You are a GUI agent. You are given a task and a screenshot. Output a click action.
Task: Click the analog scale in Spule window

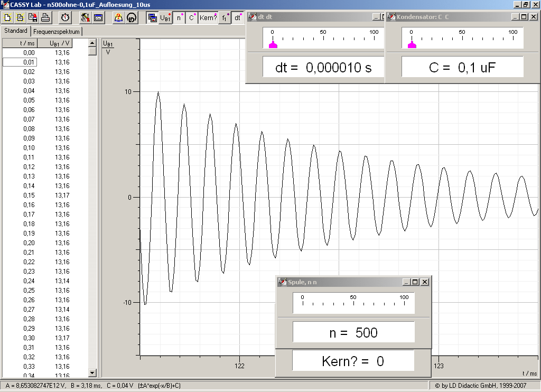(353, 303)
